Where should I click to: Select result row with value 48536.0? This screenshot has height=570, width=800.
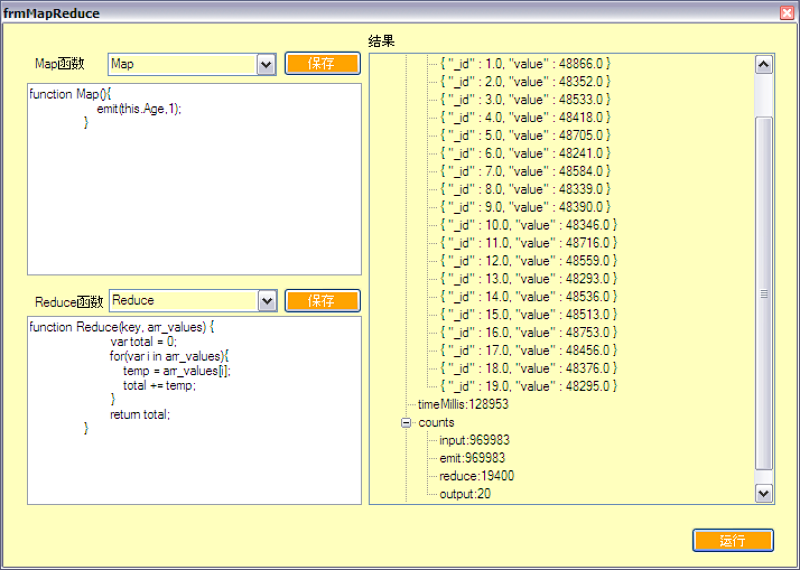pos(529,296)
